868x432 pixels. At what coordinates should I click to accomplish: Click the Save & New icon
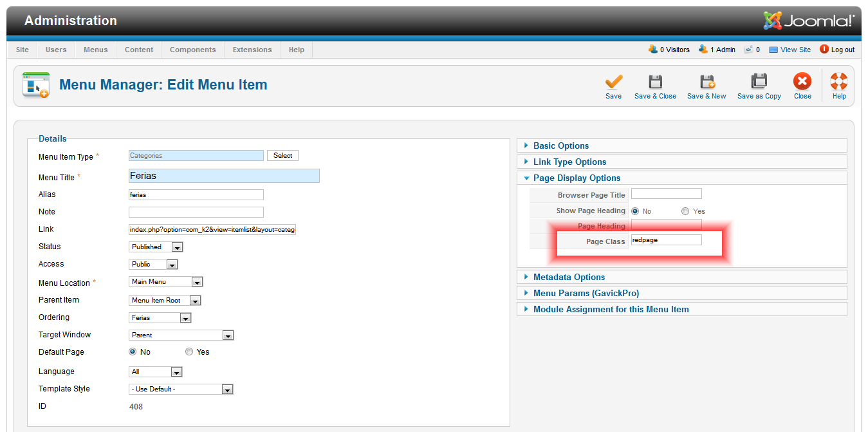(x=707, y=82)
